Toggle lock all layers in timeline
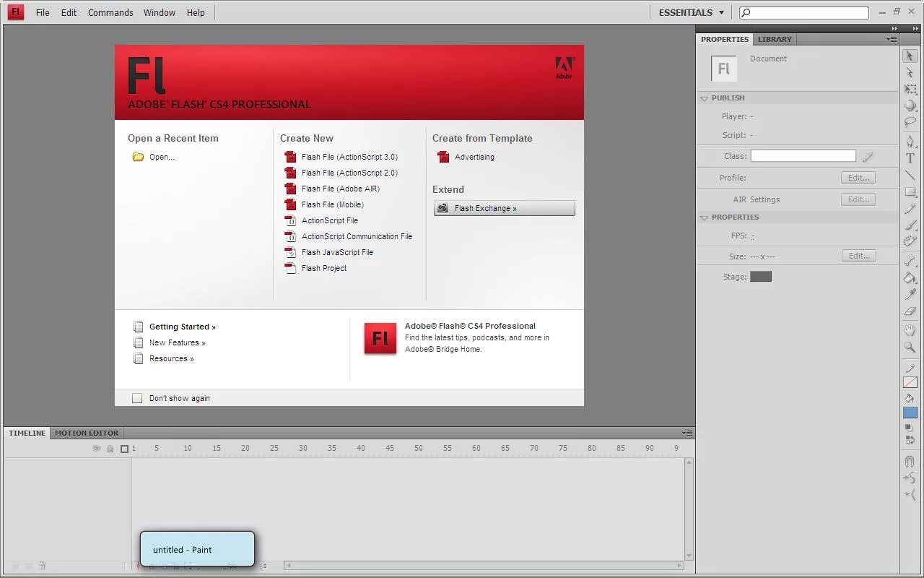The height and width of the screenshot is (578, 924). coord(110,448)
